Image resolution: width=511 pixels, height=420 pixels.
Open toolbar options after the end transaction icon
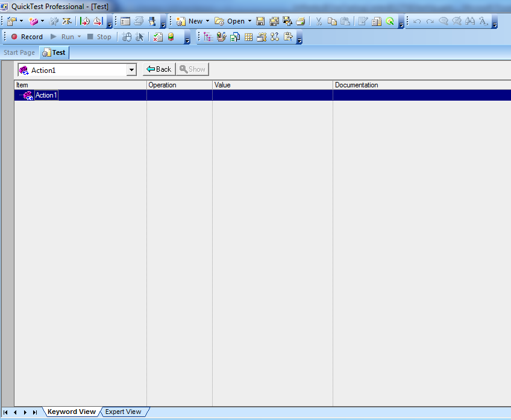click(110, 22)
